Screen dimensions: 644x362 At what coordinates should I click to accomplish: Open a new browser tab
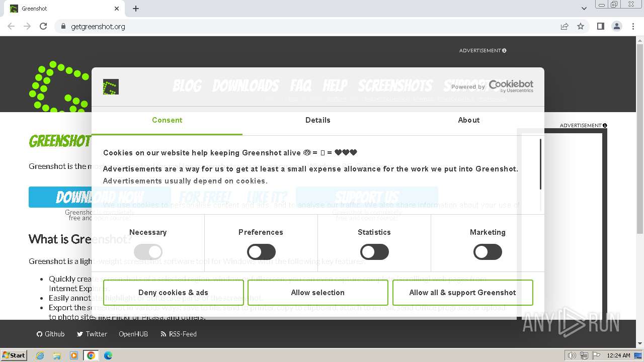(136, 9)
